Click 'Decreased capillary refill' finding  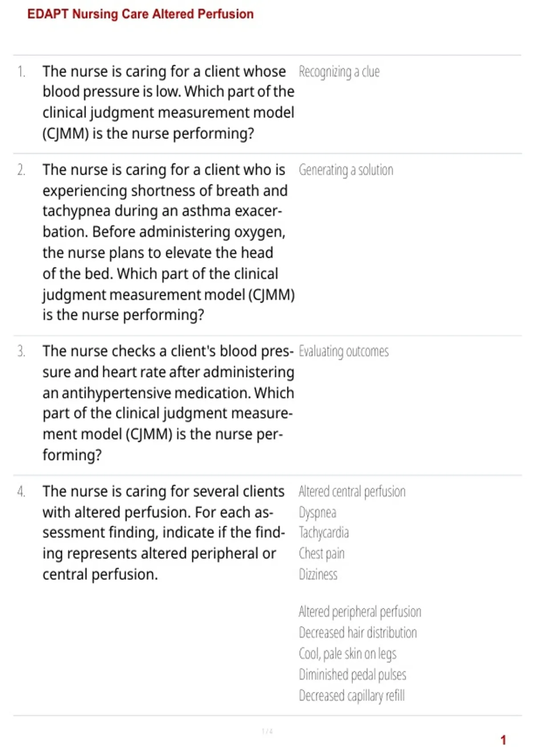click(x=352, y=696)
